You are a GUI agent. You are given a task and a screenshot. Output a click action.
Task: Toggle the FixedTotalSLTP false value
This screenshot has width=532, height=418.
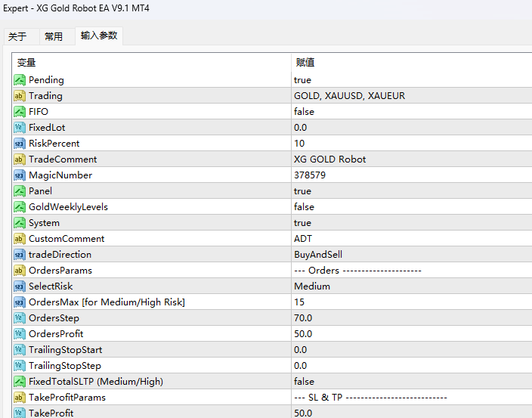[x=304, y=382]
